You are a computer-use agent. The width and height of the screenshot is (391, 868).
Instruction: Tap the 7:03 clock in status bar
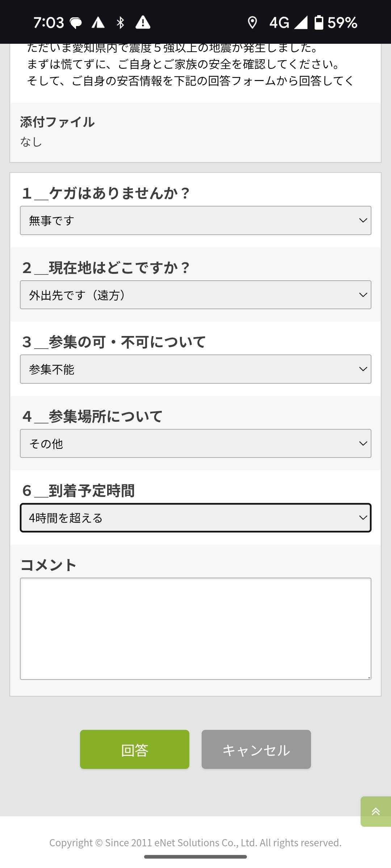click(49, 23)
